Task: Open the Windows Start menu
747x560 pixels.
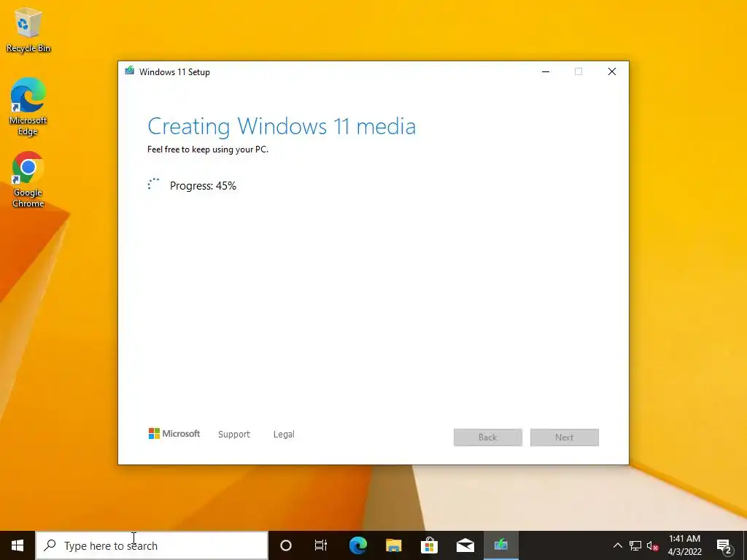Action: point(18,545)
